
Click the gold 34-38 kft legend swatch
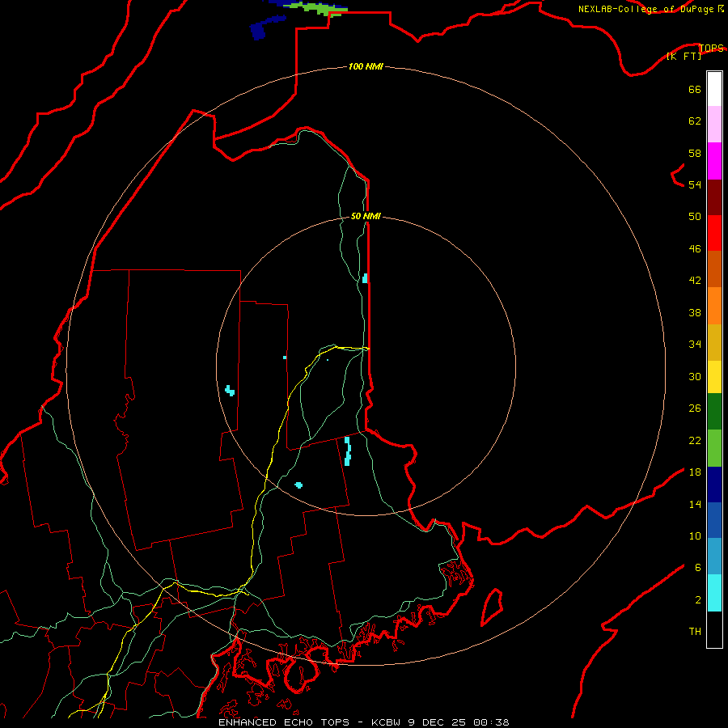click(x=714, y=342)
